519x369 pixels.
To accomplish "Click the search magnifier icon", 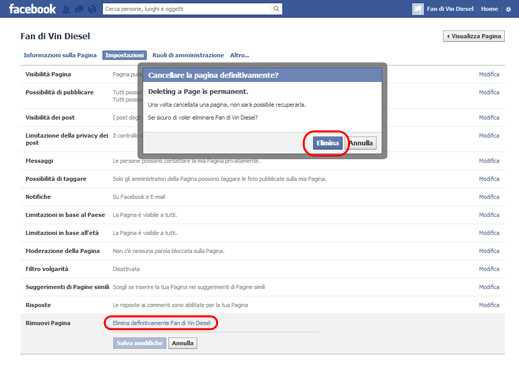I will (x=276, y=9).
